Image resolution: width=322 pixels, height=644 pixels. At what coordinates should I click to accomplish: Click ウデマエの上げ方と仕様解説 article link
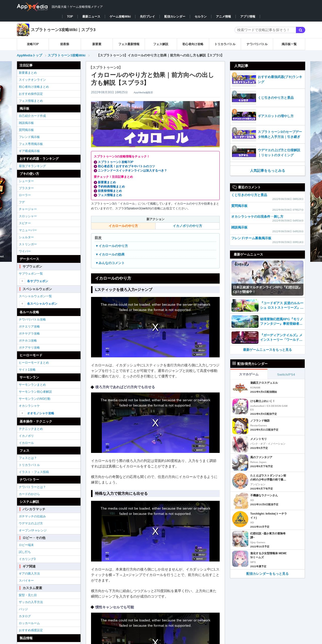[x=279, y=152]
